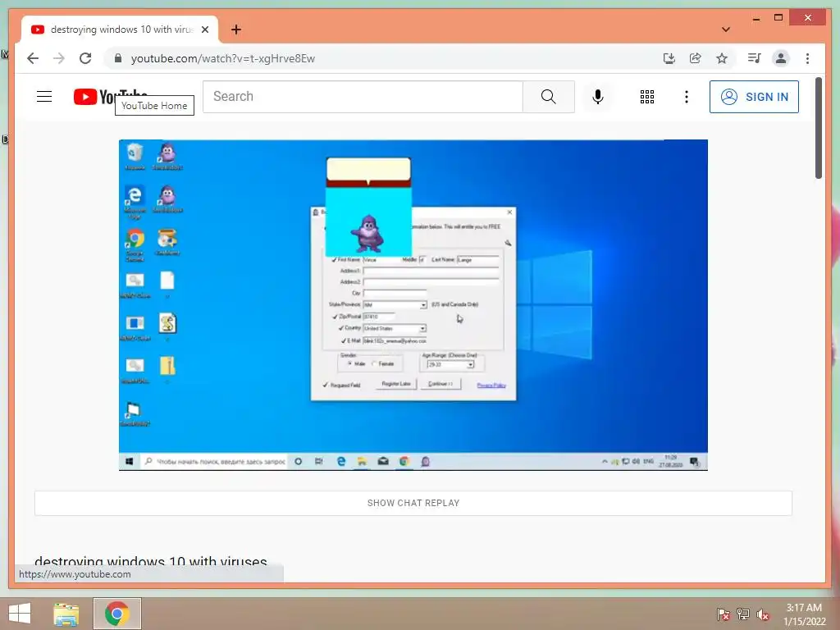Click the youtube.com URL address field

click(223, 58)
